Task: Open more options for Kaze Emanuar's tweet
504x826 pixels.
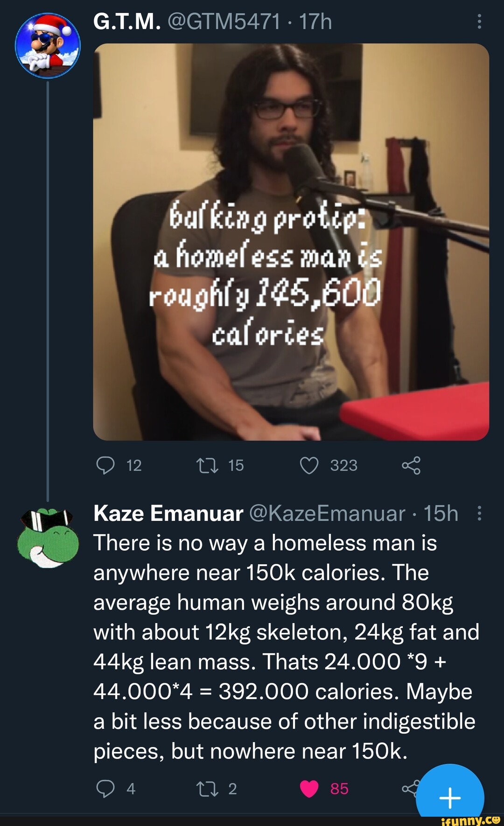Action: 479,513
